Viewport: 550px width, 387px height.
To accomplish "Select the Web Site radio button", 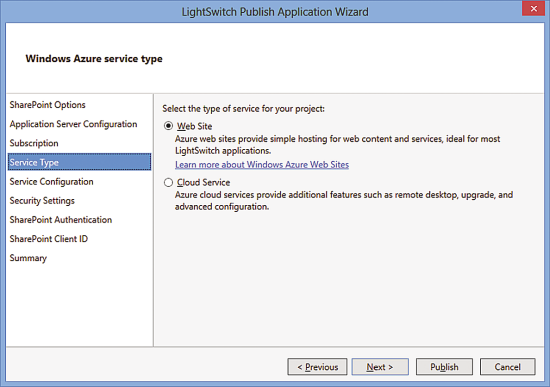I will [x=168, y=126].
